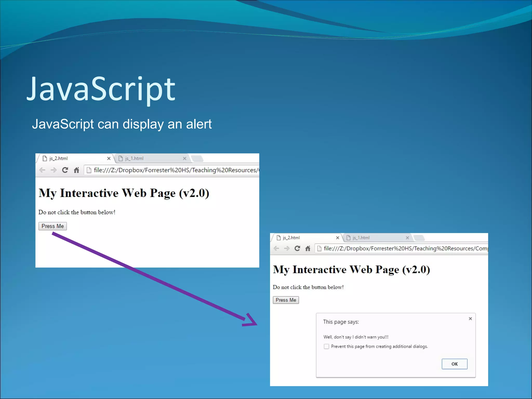The height and width of the screenshot is (399, 532).
Task: Open a new tab in right browser window
Action: click(x=419, y=238)
